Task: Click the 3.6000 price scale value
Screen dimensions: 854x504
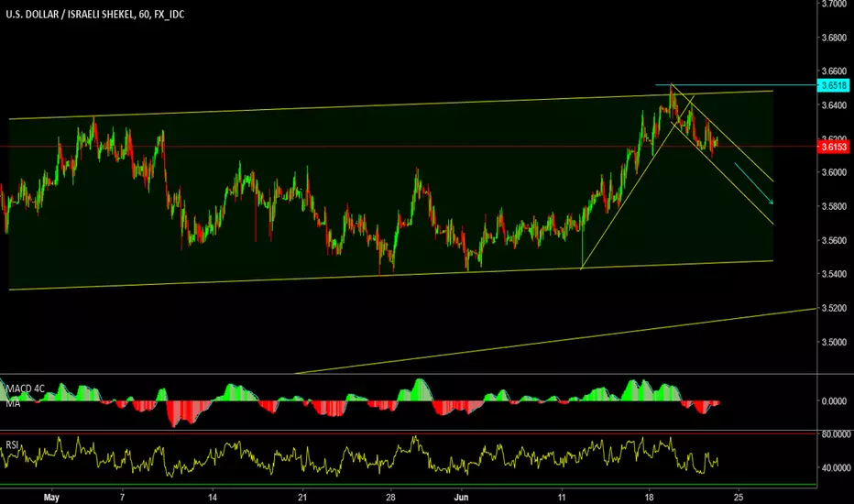Action: [834, 172]
